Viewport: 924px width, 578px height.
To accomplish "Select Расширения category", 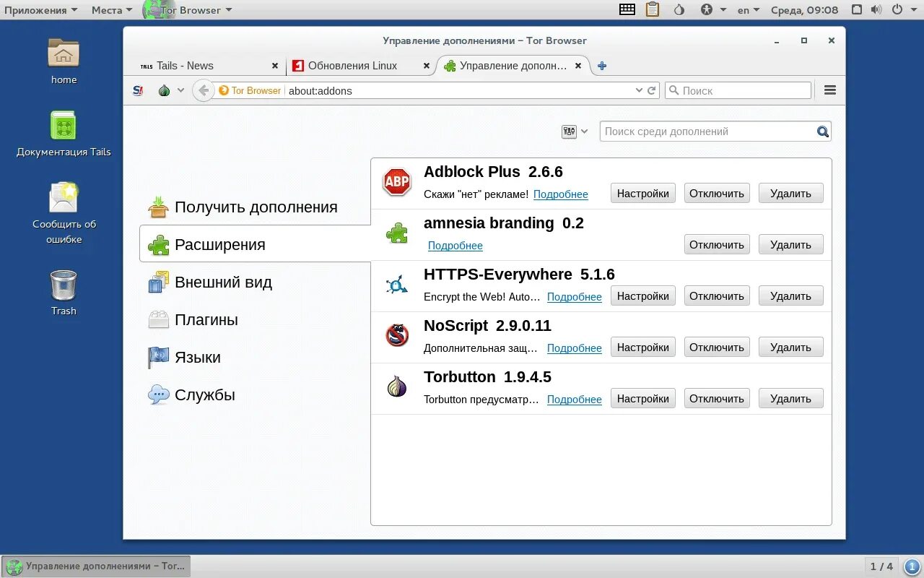I will click(x=255, y=245).
